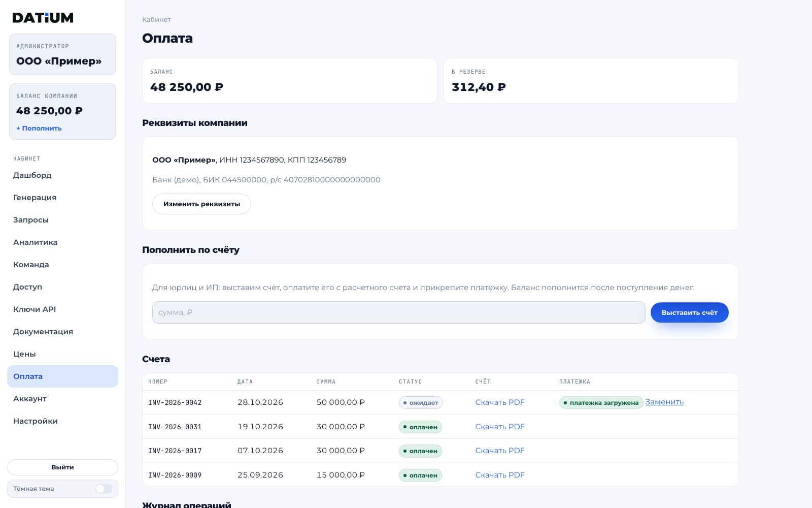Click the В резерве value 312,40 ₽
The height and width of the screenshot is (508, 812).
tap(479, 87)
